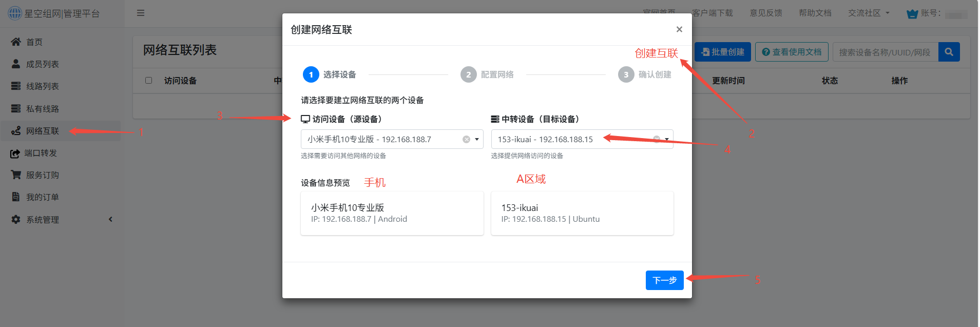
Task: Click the 小米手机10专业版 preview card
Action: coord(392,214)
